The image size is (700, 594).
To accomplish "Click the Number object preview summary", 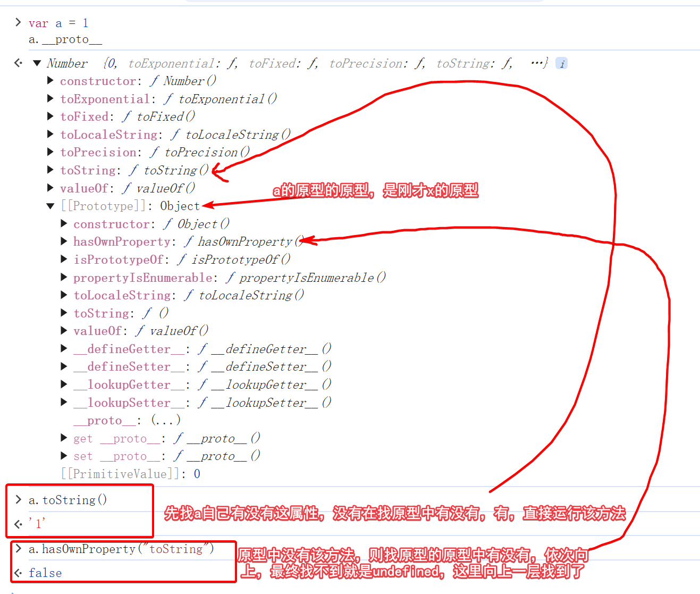I will (298, 64).
